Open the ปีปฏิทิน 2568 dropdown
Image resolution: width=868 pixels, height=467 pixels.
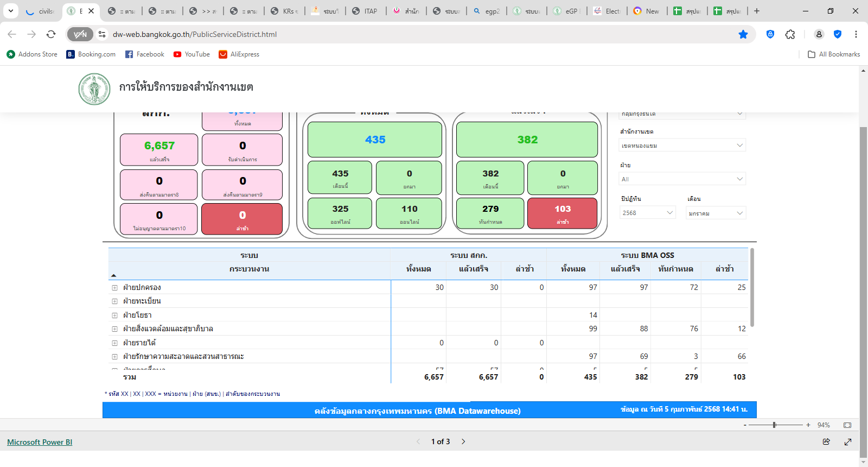(x=648, y=213)
